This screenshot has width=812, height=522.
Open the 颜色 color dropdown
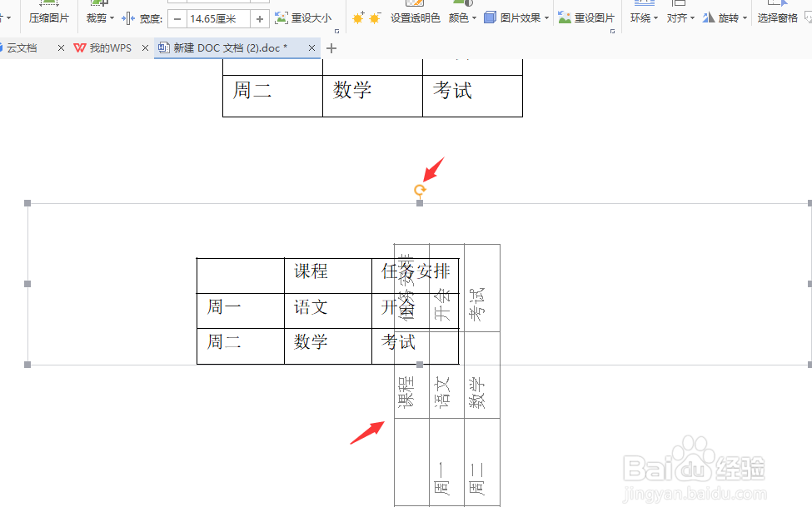click(x=459, y=18)
